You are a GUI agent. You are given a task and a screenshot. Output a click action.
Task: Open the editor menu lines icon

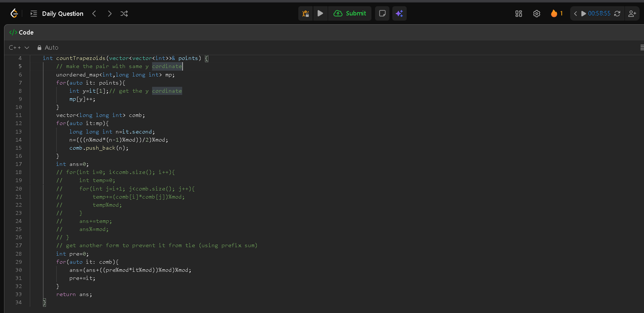coord(641,48)
